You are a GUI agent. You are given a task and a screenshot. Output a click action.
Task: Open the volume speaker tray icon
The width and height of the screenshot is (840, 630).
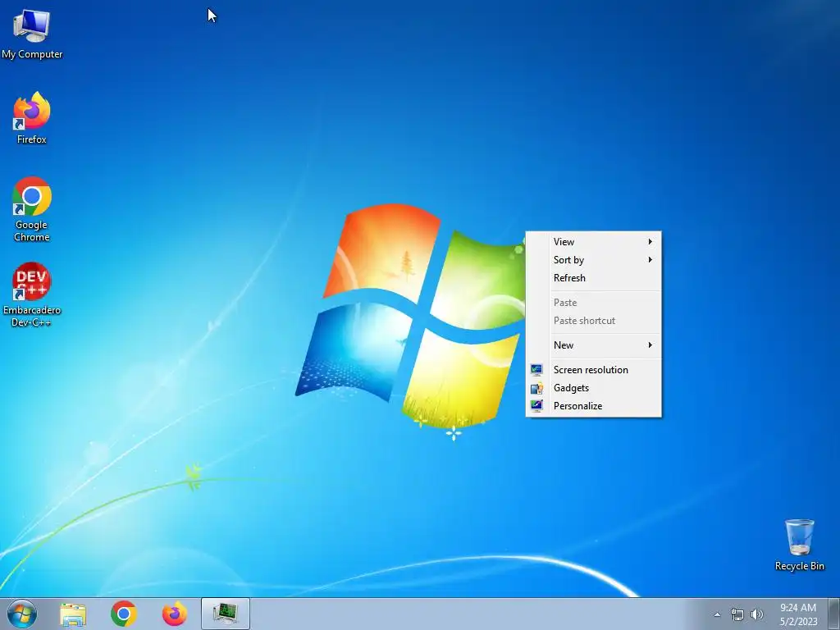(x=756, y=614)
